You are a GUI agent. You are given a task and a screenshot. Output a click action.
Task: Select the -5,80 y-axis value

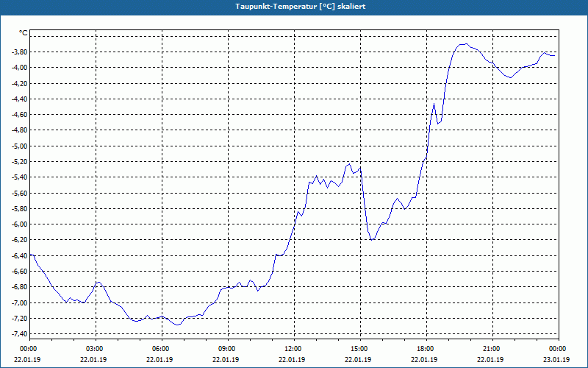pyautogui.click(x=20, y=209)
